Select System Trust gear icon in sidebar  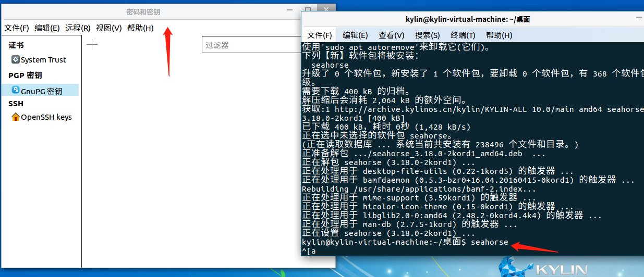[16, 60]
